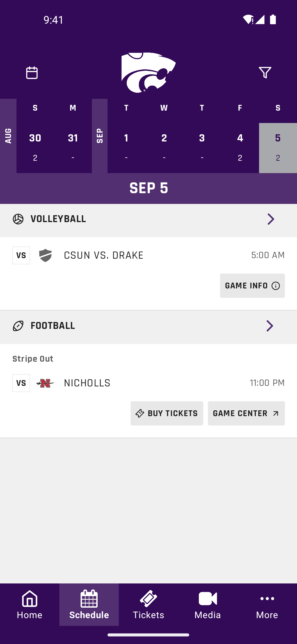Open the Tickets tab
This screenshot has height=644, width=297.
(148, 605)
